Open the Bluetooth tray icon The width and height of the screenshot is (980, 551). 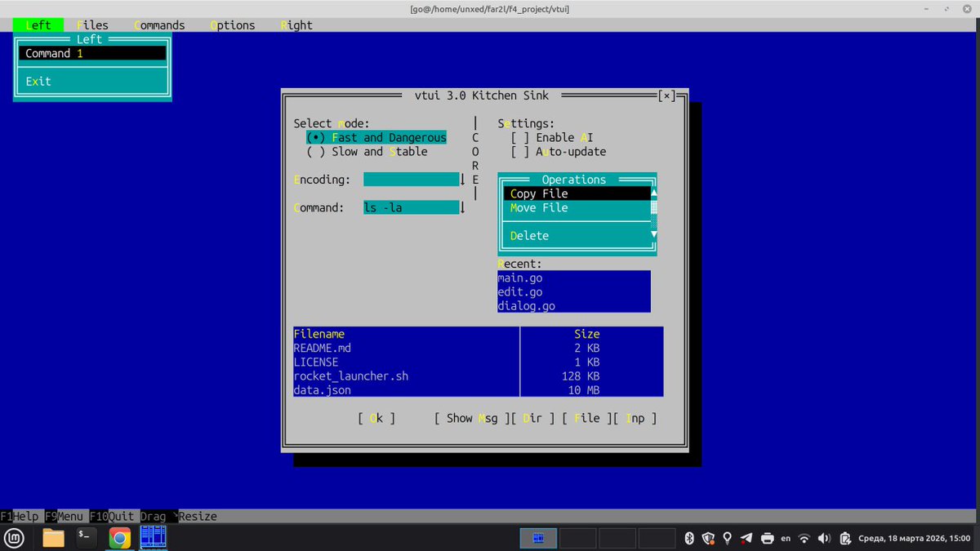click(688, 538)
